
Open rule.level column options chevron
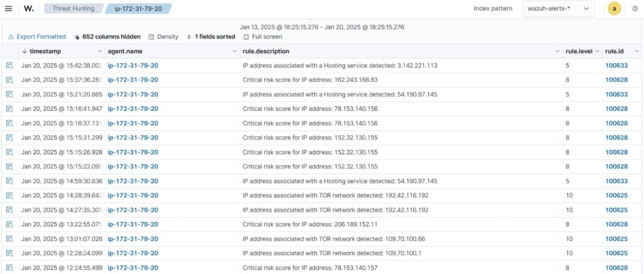click(x=597, y=52)
